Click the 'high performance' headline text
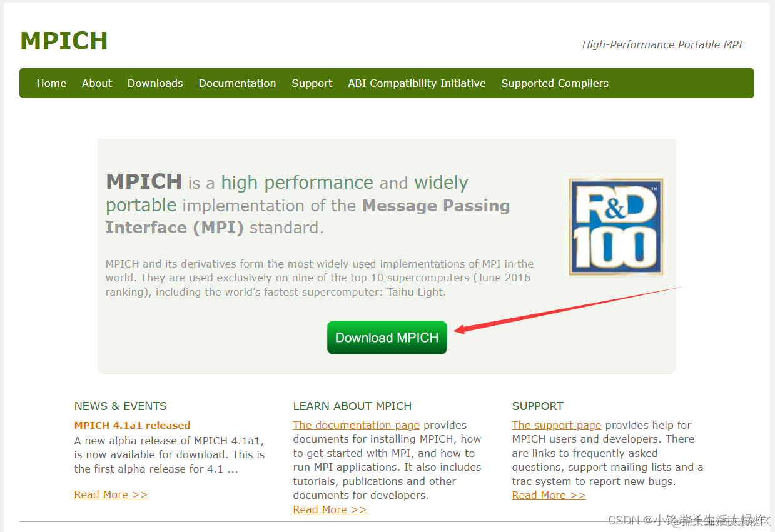The height and width of the screenshot is (532, 775). pos(297,183)
